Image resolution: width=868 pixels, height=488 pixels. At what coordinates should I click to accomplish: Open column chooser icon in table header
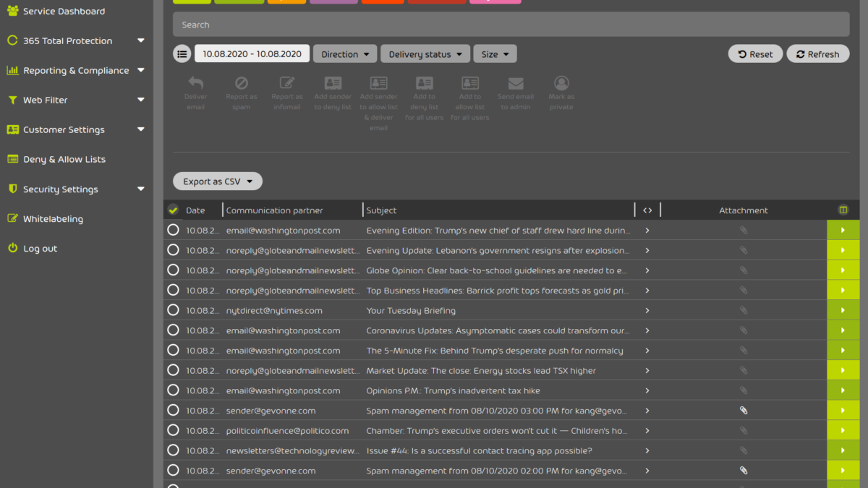[843, 210]
